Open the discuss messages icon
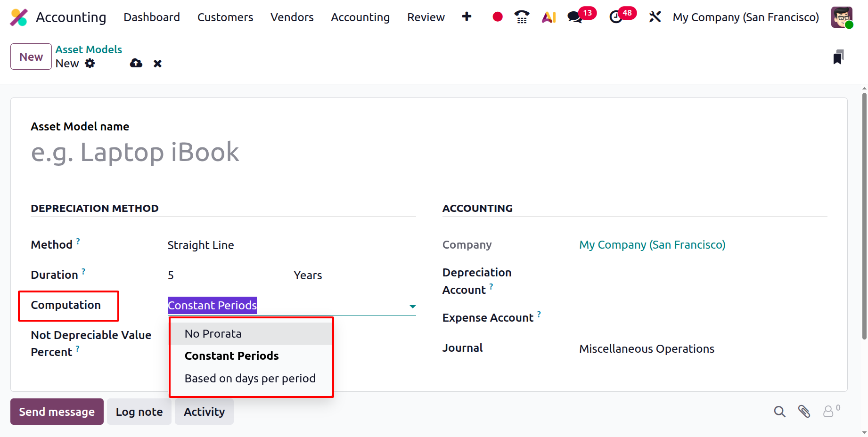Image resolution: width=868 pixels, height=437 pixels. click(x=575, y=17)
